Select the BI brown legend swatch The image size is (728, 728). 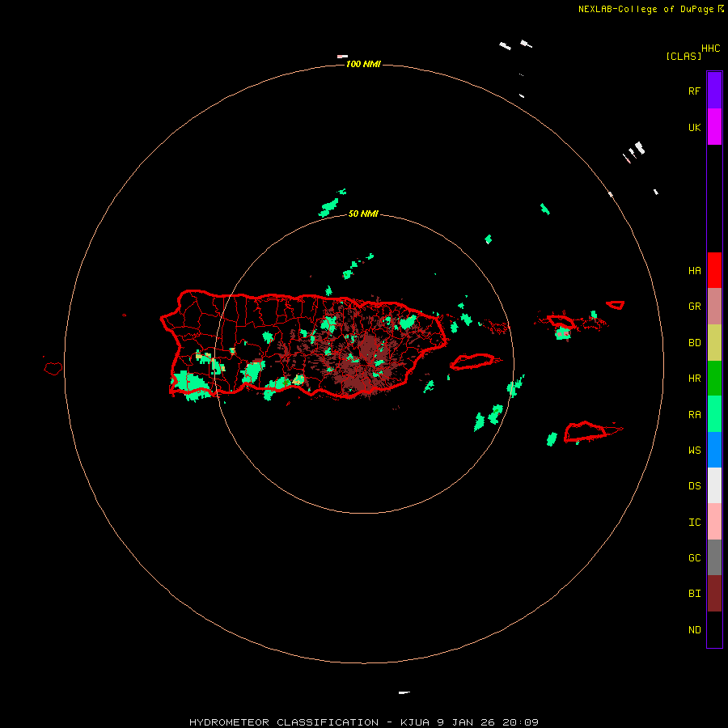pos(714,594)
